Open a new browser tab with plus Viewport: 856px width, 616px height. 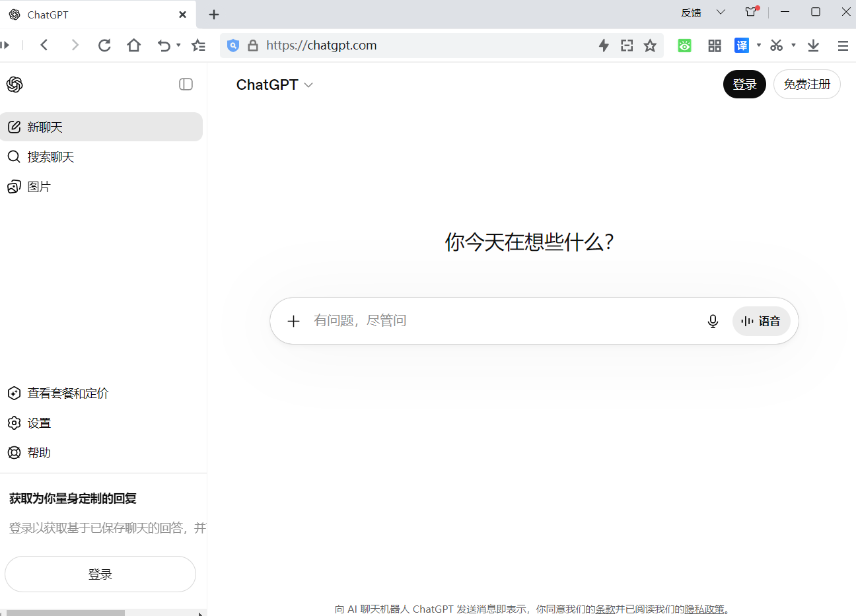214,15
